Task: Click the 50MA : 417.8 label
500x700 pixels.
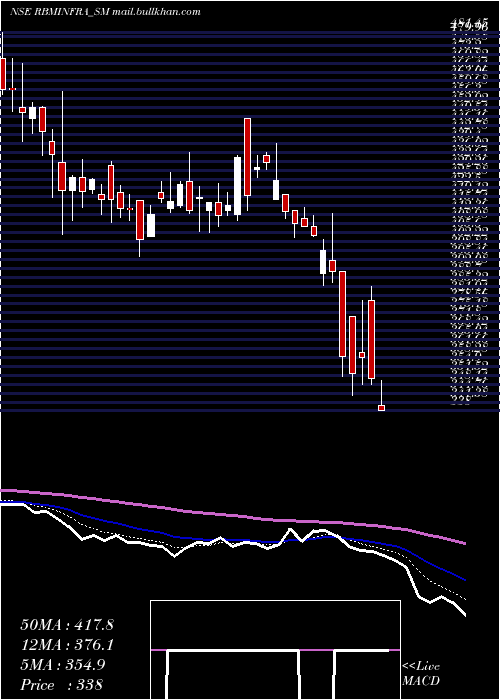Action: [x=67, y=625]
